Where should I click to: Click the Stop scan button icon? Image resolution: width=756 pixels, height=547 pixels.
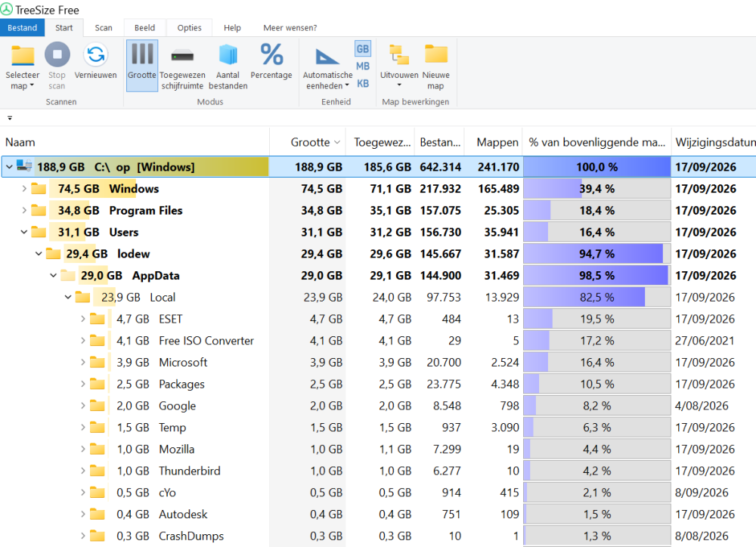tap(57, 54)
